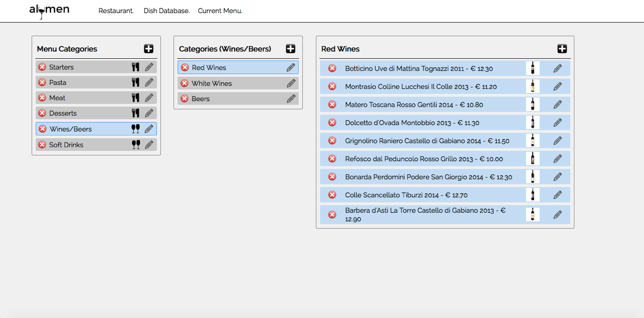The height and width of the screenshot is (318, 644).
Task: Select the White Wines subcategory
Action: (x=238, y=83)
